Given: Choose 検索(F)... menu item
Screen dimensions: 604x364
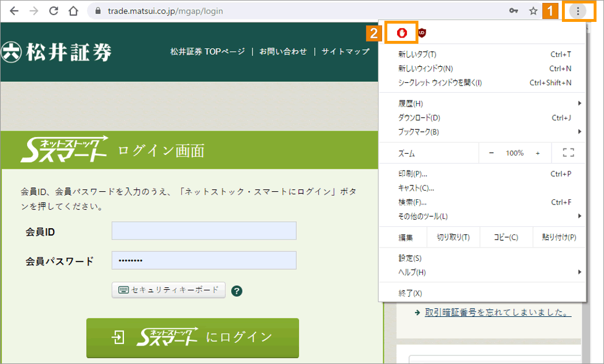Looking at the screenshot, I should click(x=482, y=202).
